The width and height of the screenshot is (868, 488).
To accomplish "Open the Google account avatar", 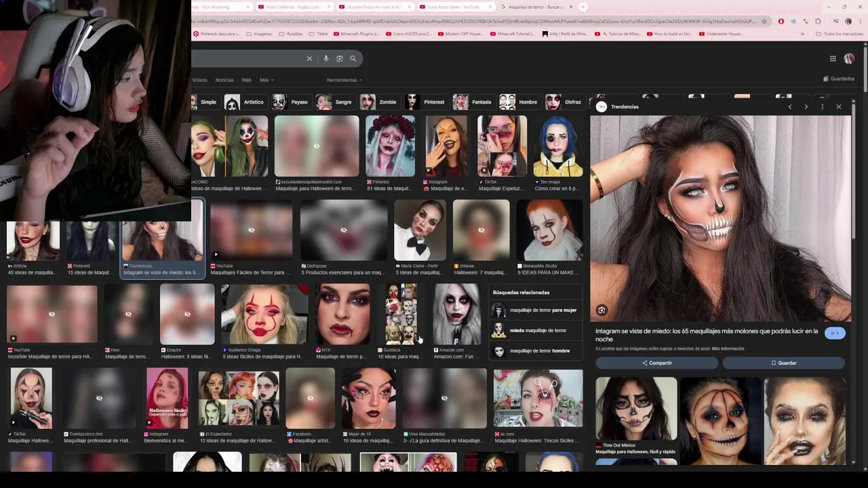I will point(849,59).
